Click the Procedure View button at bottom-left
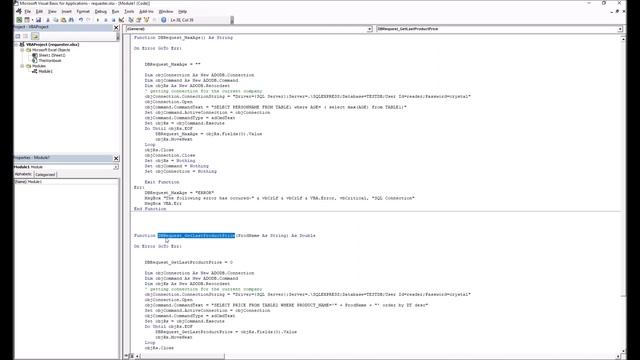640x360 pixels. tap(126, 356)
